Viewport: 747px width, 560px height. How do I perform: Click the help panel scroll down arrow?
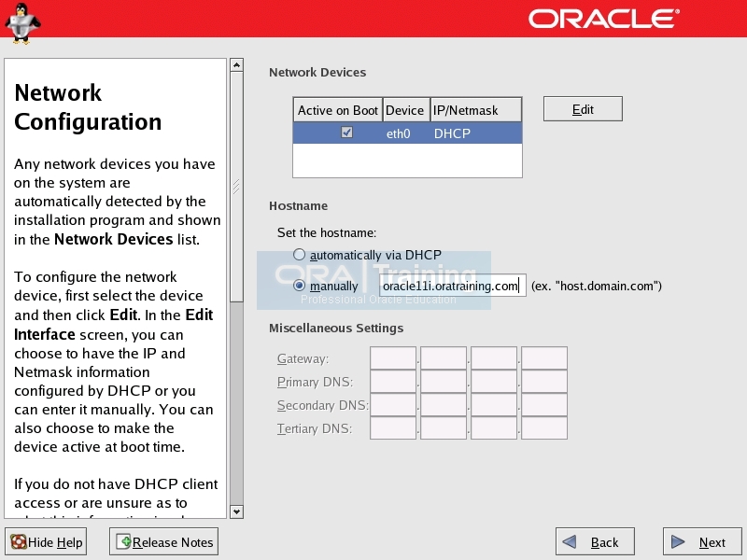[x=237, y=511]
